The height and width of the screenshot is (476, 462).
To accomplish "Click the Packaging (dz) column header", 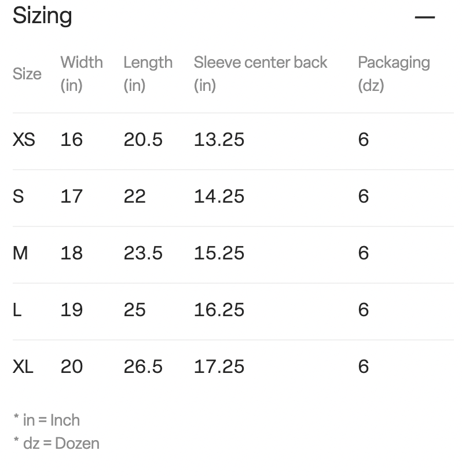I will tap(394, 74).
